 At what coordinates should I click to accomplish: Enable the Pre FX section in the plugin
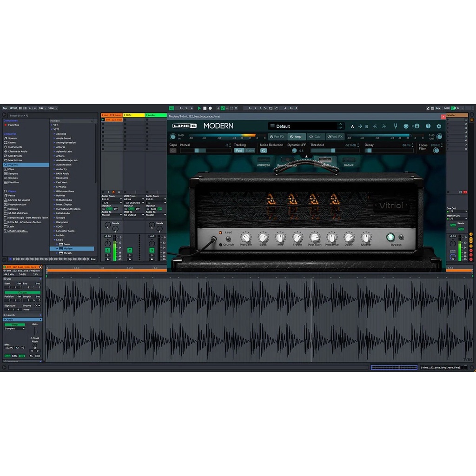[x=276, y=137]
